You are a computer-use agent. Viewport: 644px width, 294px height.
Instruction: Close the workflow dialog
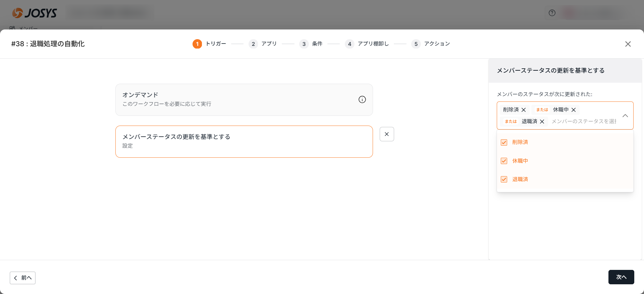[628, 44]
